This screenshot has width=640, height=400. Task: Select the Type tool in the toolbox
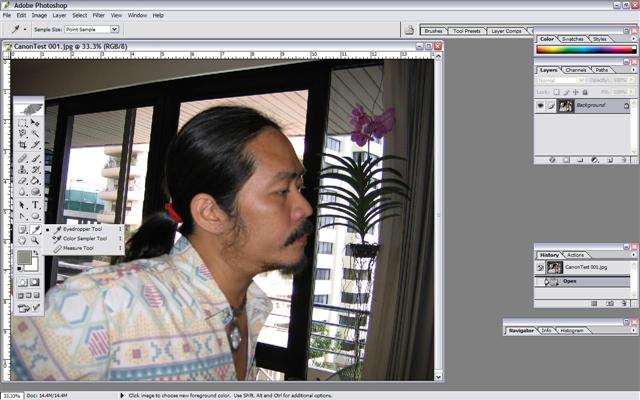tap(35, 204)
